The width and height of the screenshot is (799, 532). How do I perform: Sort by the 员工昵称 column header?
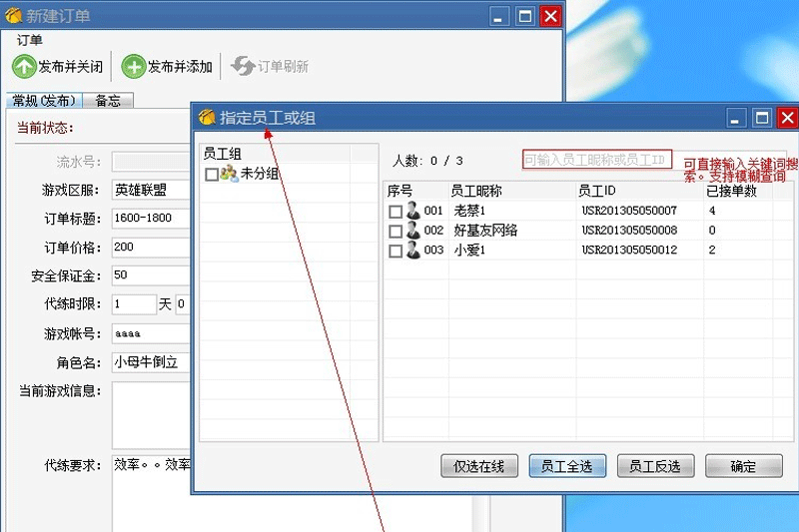pos(512,191)
